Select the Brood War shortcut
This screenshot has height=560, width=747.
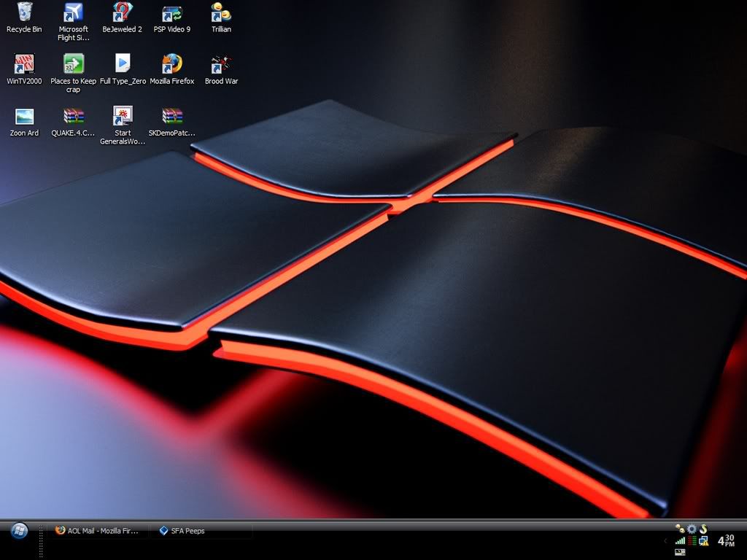[221, 69]
